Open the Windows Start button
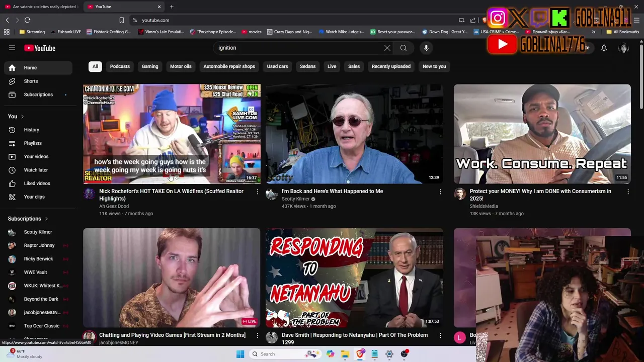The height and width of the screenshot is (362, 644). point(240,354)
